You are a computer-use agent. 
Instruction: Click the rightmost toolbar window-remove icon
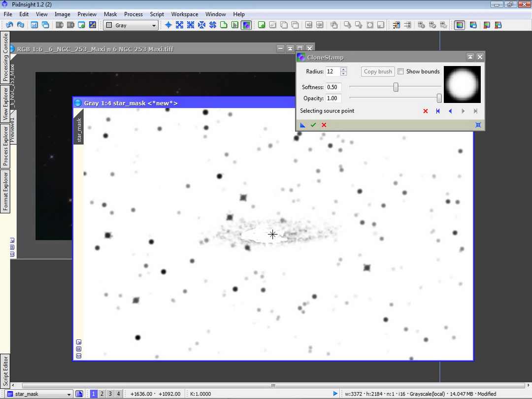[498, 25]
